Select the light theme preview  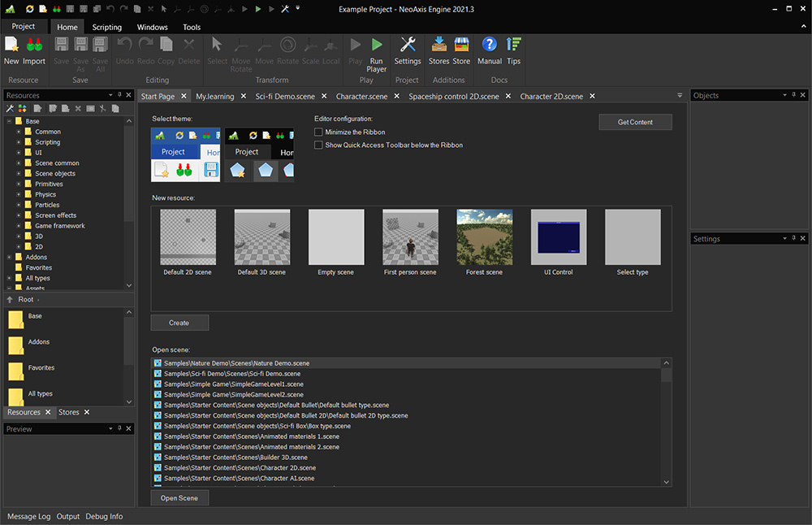click(185, 155)
